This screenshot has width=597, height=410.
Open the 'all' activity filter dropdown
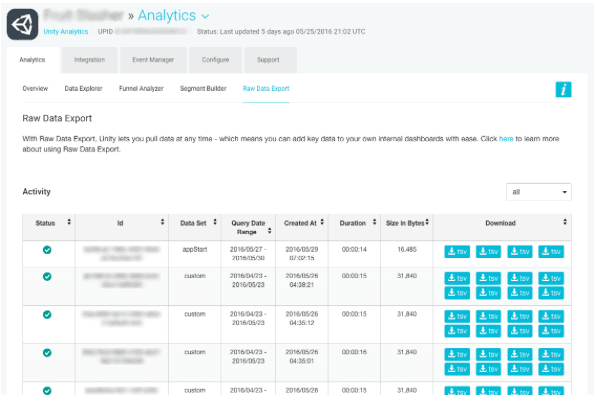click(x=539, y=192)
